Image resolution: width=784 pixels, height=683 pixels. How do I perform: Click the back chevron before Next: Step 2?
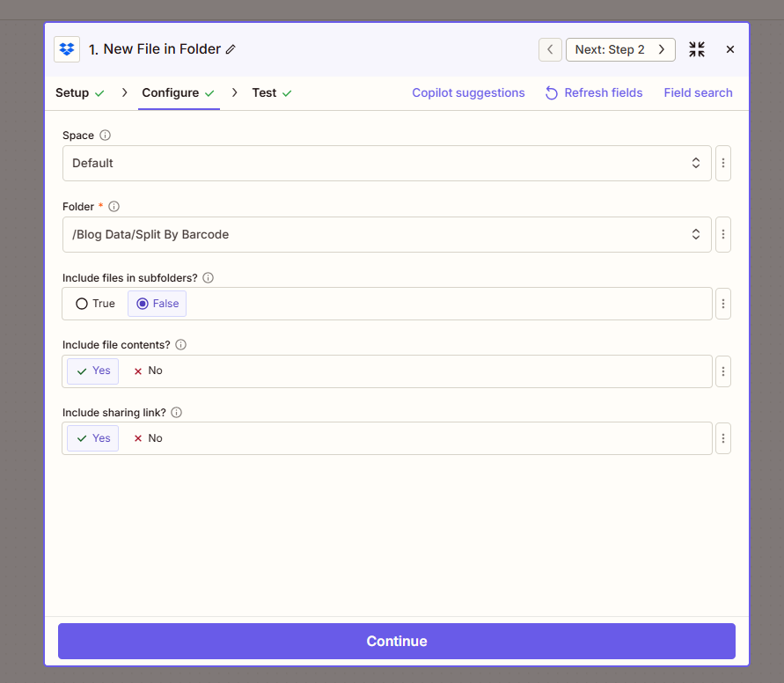click(549, 49)
